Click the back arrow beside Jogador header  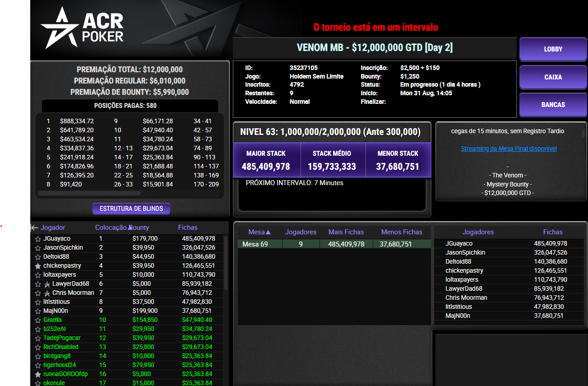34,228
